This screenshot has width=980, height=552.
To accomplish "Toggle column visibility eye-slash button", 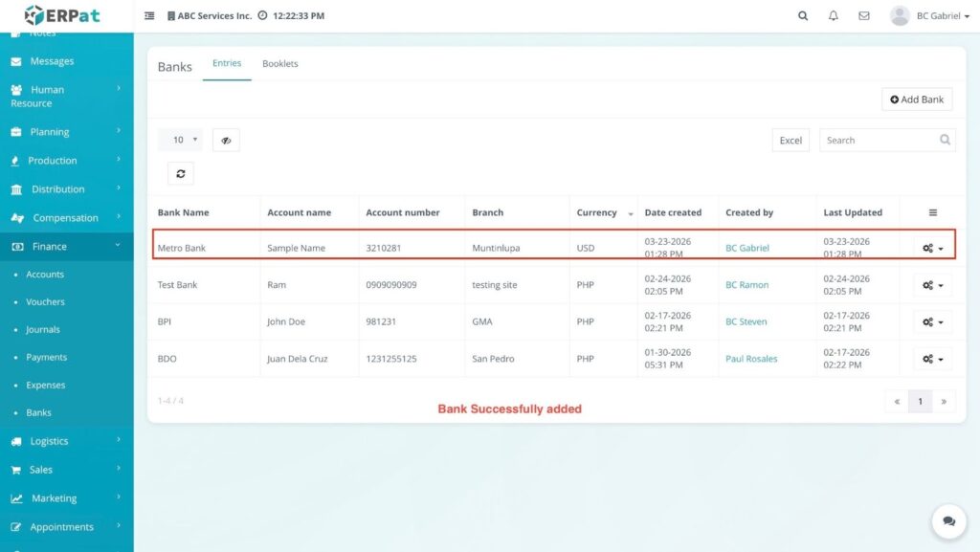I will (226, 140).
